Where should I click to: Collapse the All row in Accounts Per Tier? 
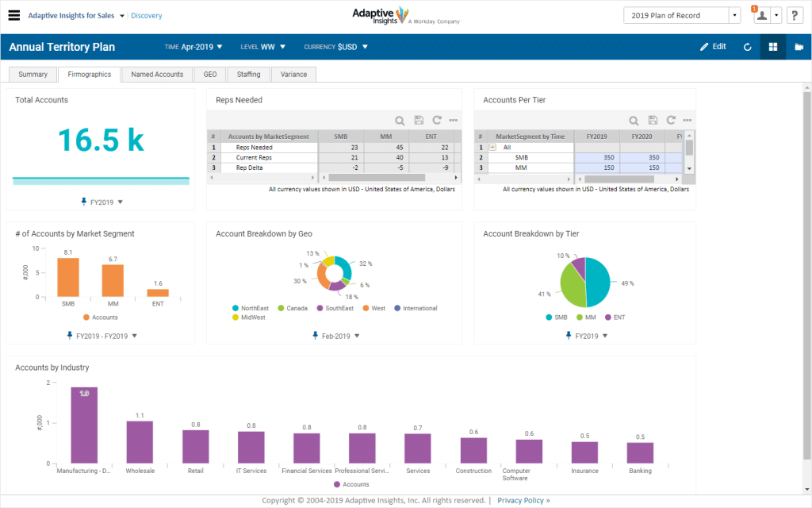coord(493,147)
